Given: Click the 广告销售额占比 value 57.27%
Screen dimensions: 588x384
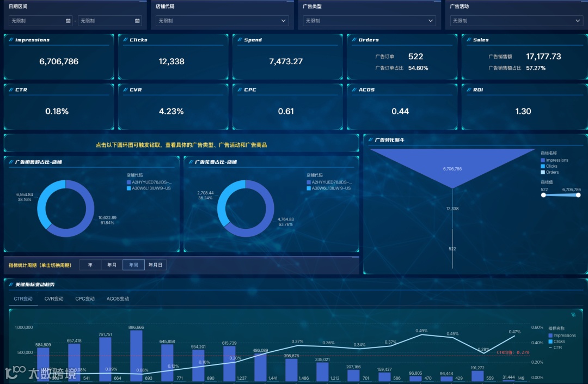Looking at the screenshot, I should tap(536, 68).
